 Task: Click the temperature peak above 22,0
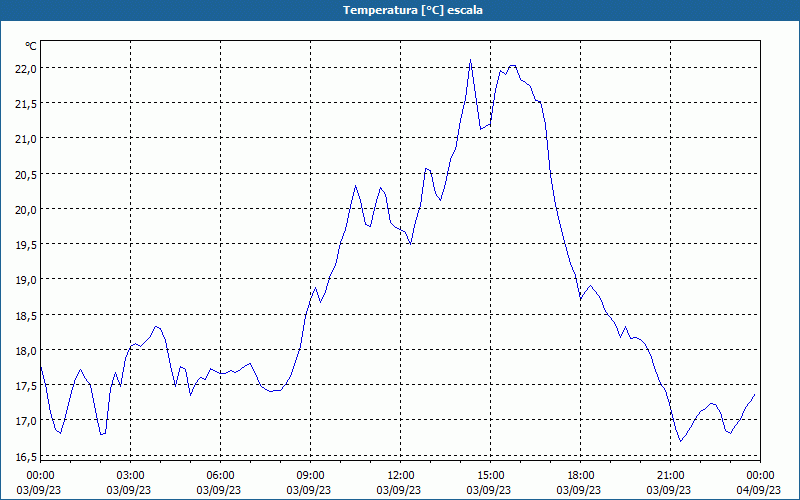470,60
